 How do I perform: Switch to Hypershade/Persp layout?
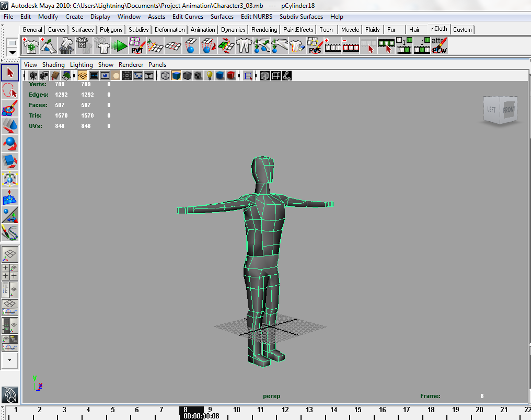pyautogui.click(x=9, y=325)
